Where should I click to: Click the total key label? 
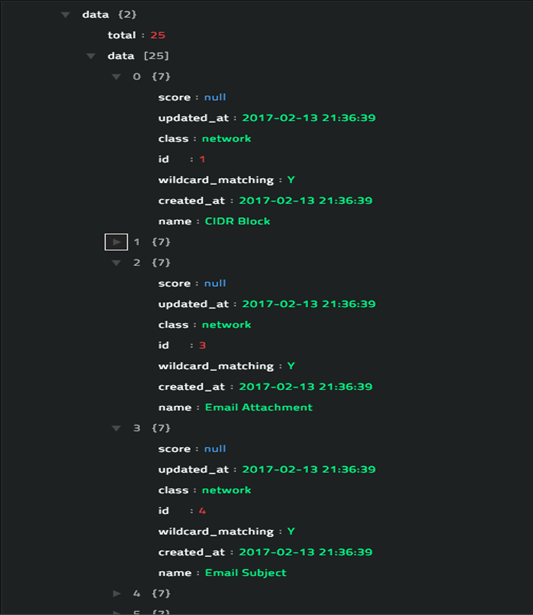(x=122, y=35)
